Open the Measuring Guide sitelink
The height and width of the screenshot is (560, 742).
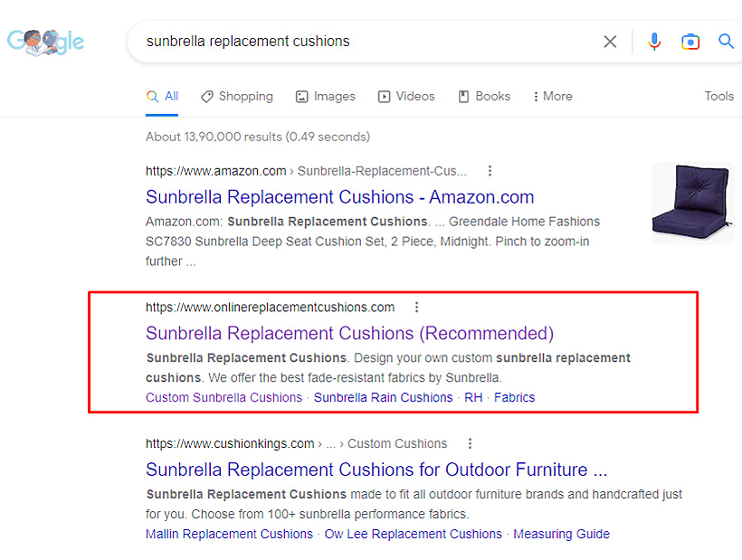[x=561, y=534]
